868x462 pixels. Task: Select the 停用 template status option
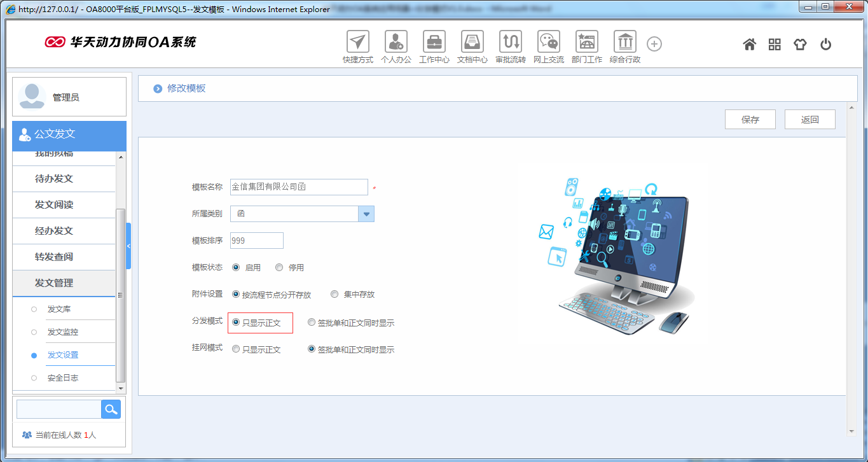279,267
